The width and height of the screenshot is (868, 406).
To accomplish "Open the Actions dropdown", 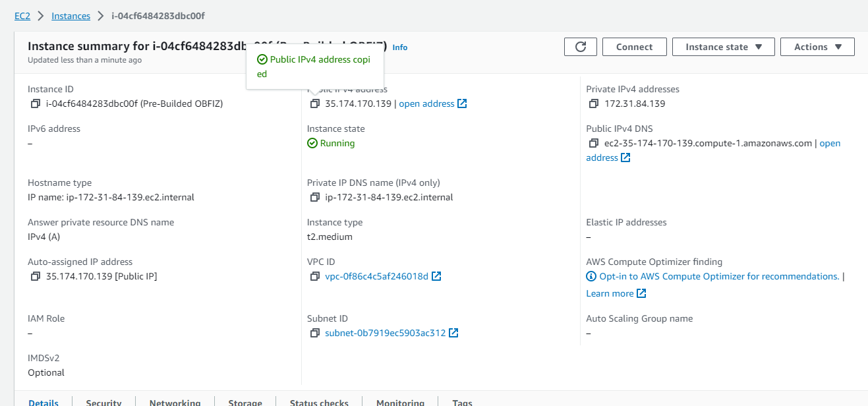I will [817, 47].
